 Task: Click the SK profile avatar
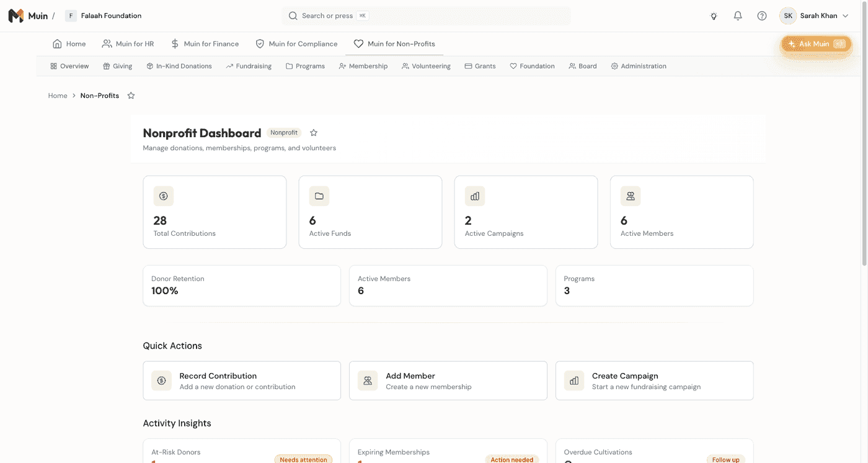787,16
